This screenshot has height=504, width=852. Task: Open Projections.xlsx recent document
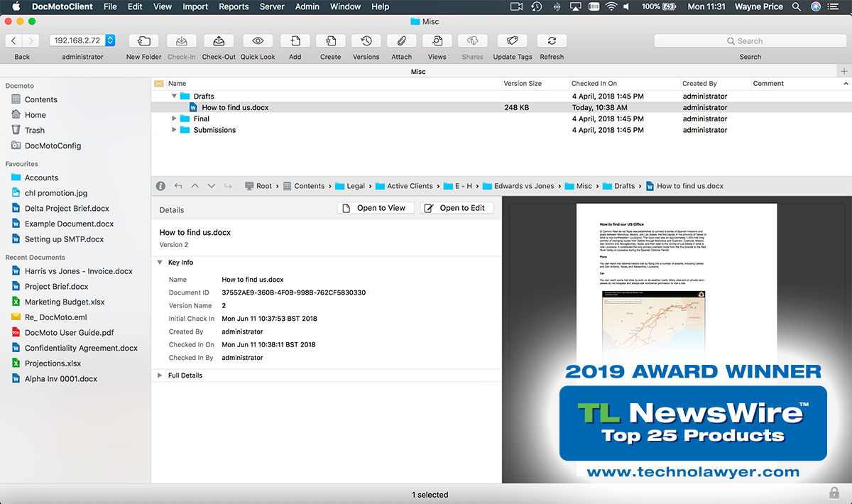pyautogui.click(x=46, y=363)
